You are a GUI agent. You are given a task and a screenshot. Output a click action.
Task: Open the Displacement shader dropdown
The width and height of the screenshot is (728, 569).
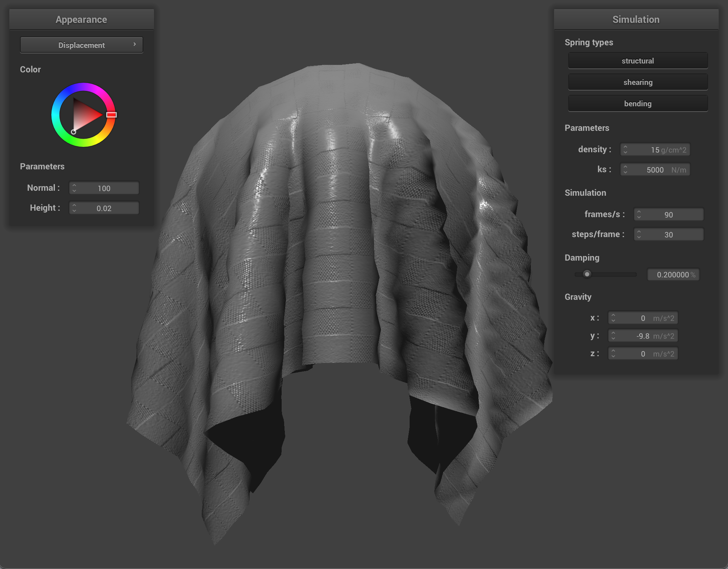point(82,45)
